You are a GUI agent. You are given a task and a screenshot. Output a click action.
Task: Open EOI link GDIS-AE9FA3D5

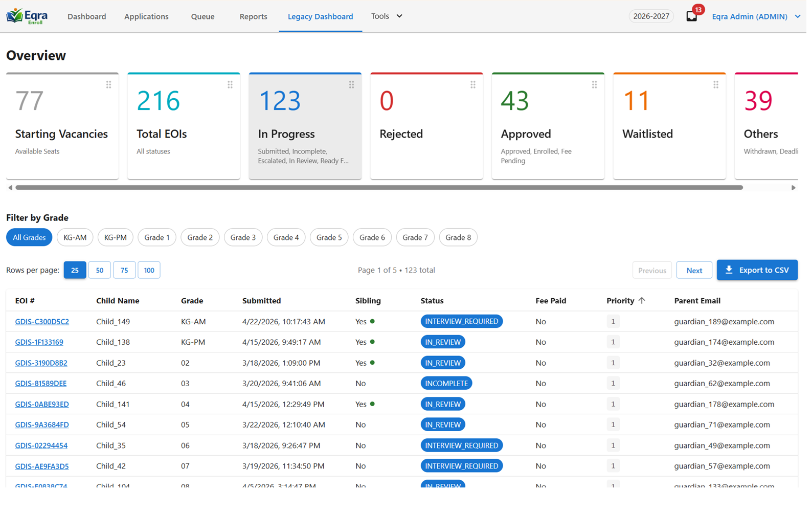click(x=42, y=466)
